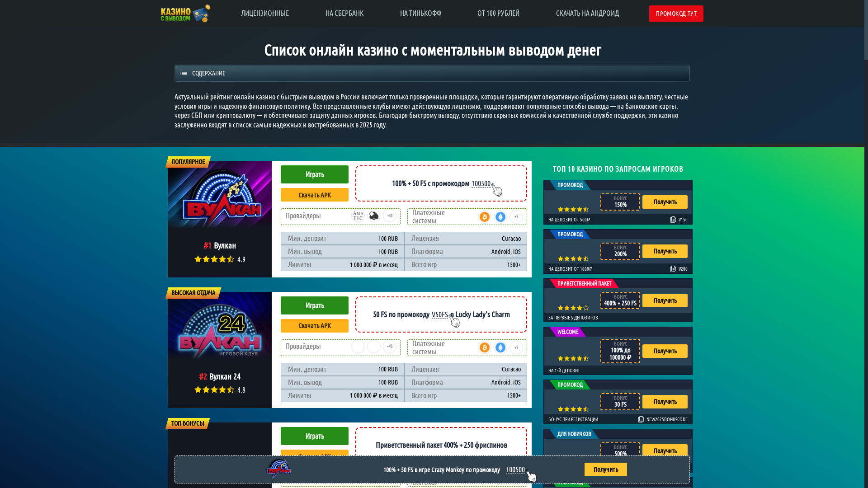Screen dimensions: 868x488
Task: Click ПРИВЕТСТВЕННЫЙ ПАКЕТ tag in sidebar
Action: [x=584, y=284]
